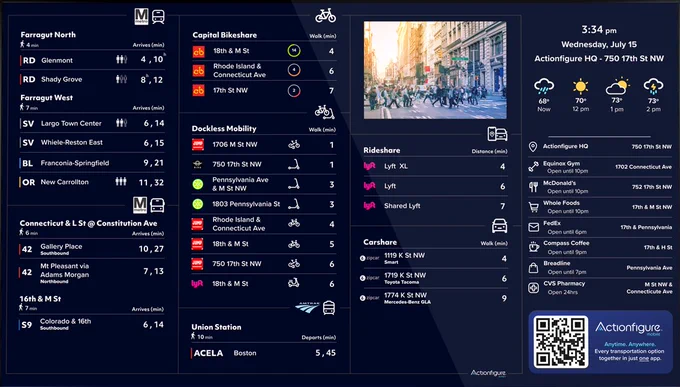680x387 pixels.
Task: Click the Capital Bikeshare logo for 17th St NW
Action: coord(199,90)
